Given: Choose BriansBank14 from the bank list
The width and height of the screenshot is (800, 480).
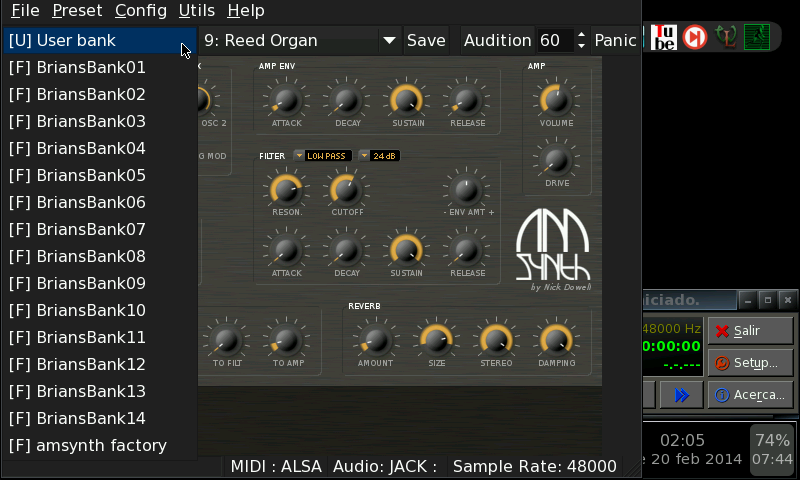Looking at the screenshot, I should coord(100,419).
